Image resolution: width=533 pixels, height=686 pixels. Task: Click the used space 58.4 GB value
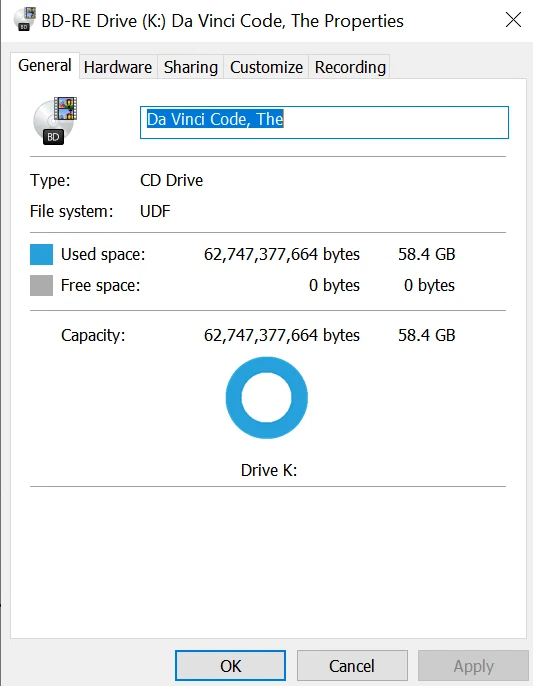[x=427, y=254]
